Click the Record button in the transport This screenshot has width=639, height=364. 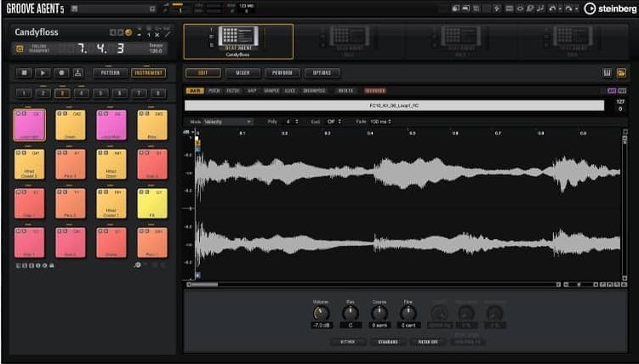click(x=61, y=73)
